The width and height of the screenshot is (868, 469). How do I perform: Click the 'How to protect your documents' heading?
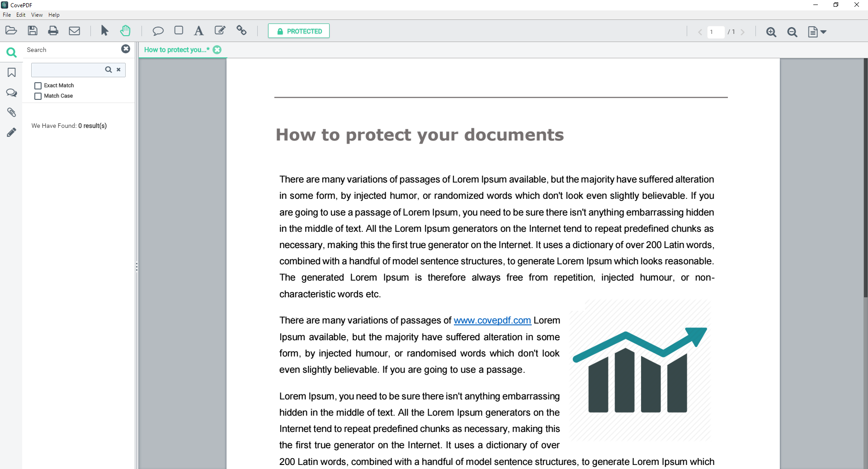tap(420, 135)
